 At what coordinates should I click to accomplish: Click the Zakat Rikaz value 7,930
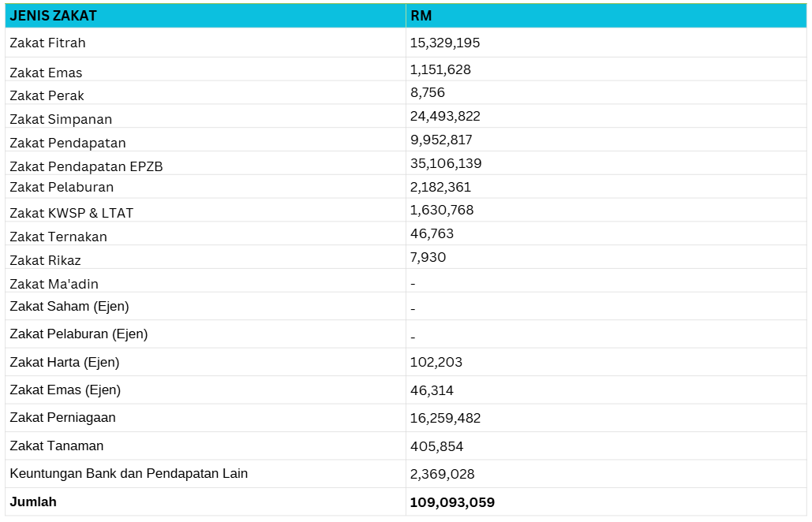[428, 257]
